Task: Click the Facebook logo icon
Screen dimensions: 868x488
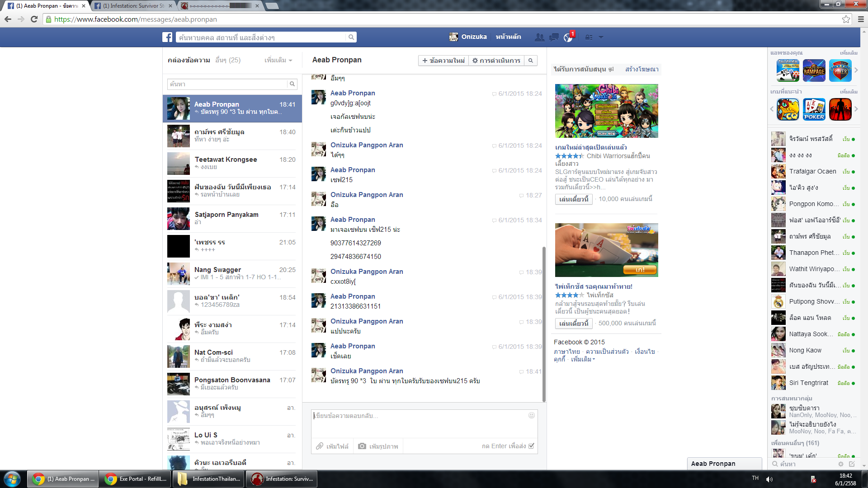Action: [167, 37]
